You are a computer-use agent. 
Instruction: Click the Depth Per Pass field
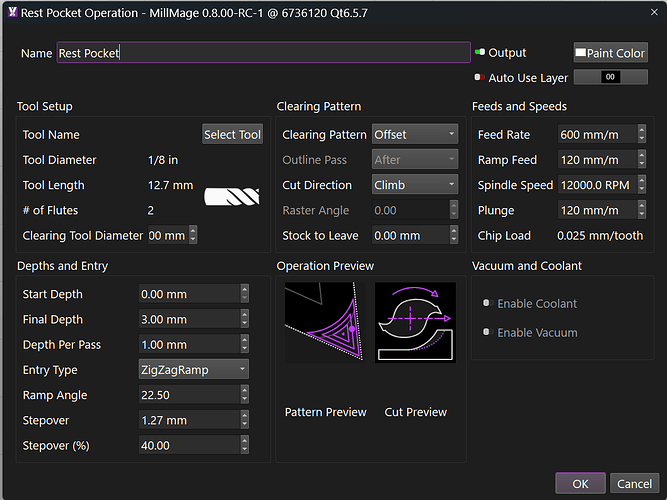tap(189, 344)
